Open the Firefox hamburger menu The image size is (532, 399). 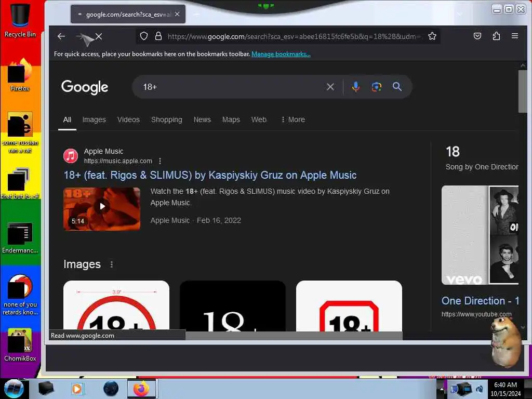point(515,36)
